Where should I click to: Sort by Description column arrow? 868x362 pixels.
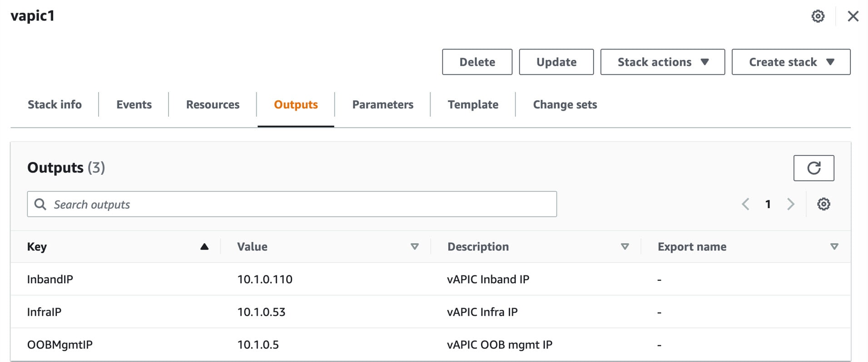625,246
